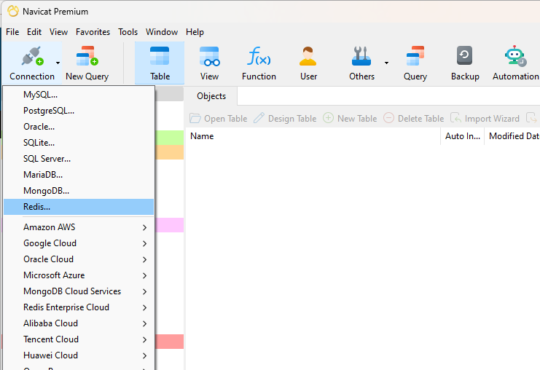
Task: Select the Table toolbar icon
Action: (160, 56)
